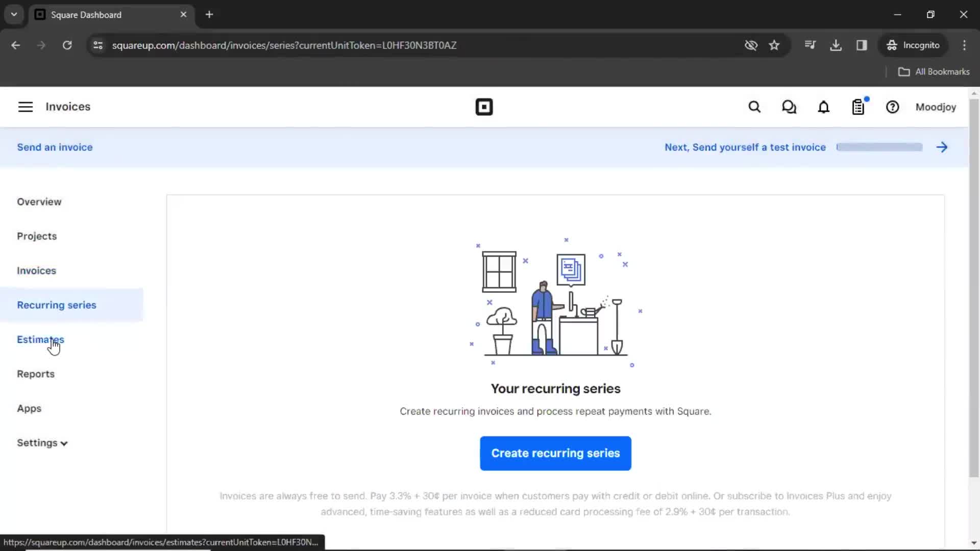The width and height of the screenshot is (980, 551).
Task: Go to Invoices in sidebar
Action: tap(36, 271)
